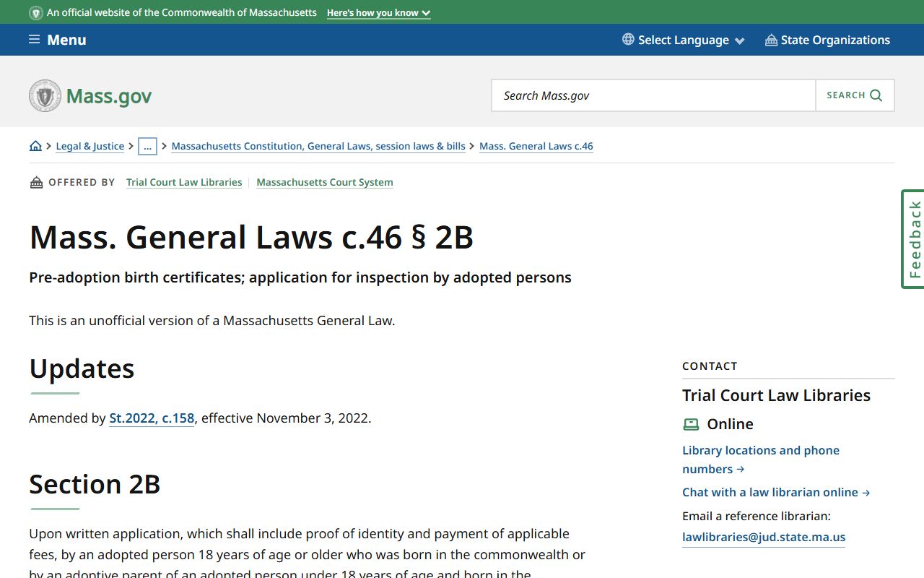This screenshot has width=924, height=578.
Task: Click the Trial Court Law Libraries contact heading
Action: [x=776, y=395]
